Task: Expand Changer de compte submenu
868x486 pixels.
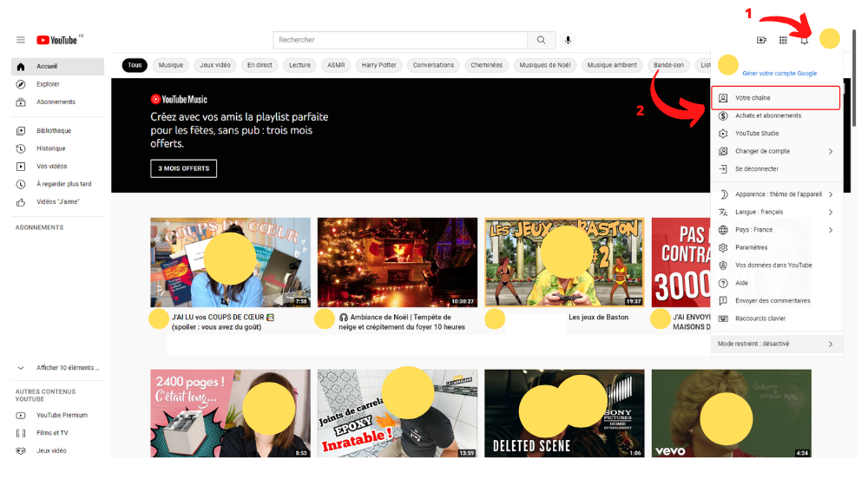Action: 776,151
